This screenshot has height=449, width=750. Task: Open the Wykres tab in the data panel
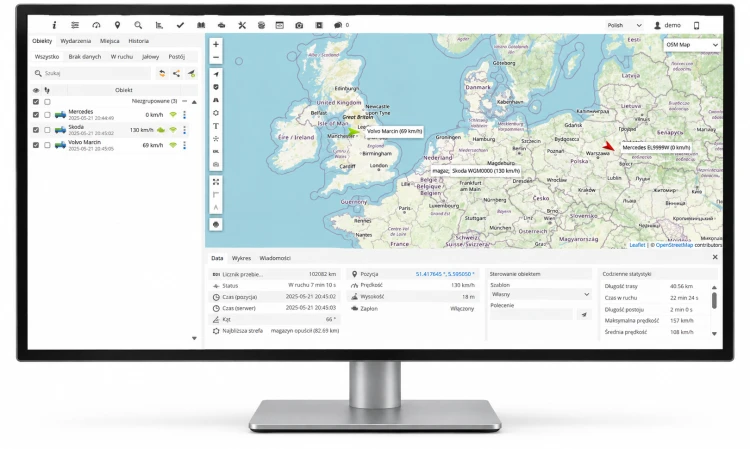(241, 258)
